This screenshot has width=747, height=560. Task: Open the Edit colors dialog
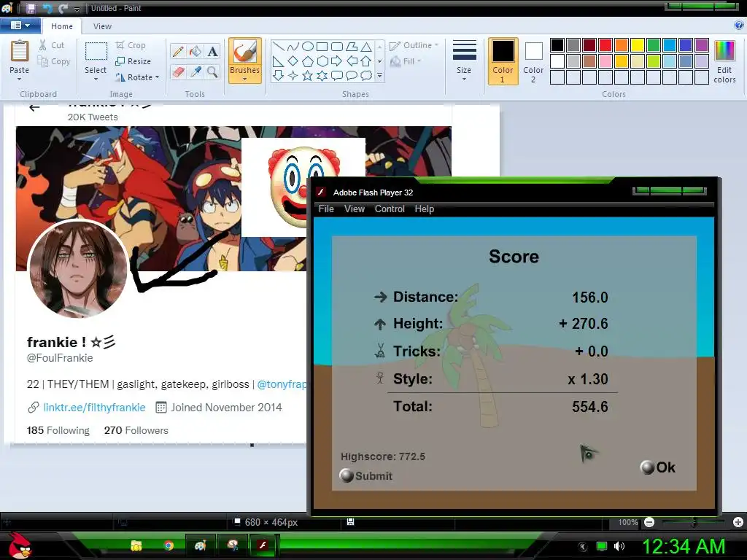coord(724,62)
